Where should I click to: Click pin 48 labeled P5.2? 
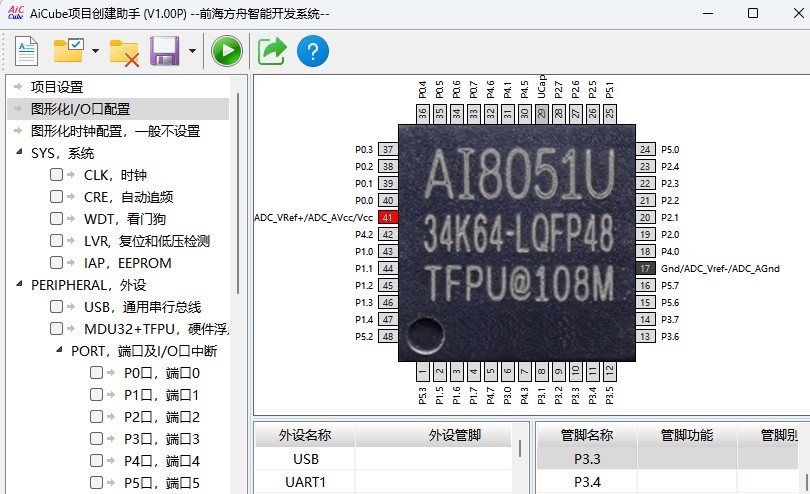click(x=388, y=336)
